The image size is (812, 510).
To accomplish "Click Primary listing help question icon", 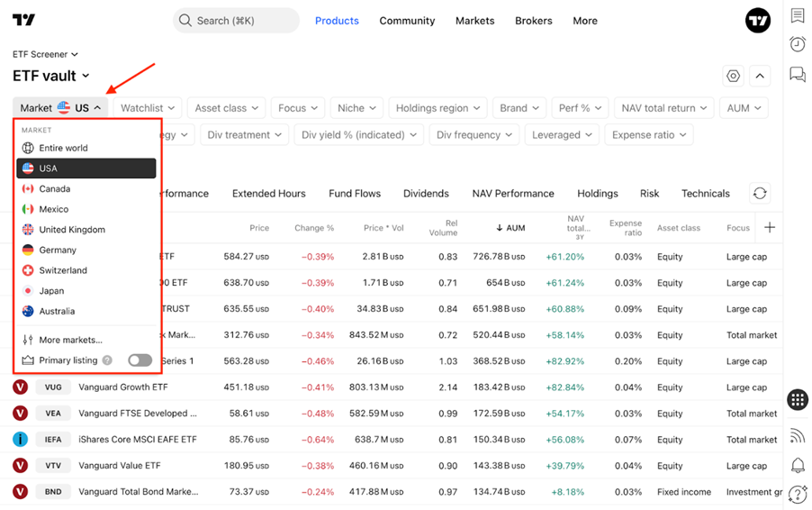I will tap(107, 360).
